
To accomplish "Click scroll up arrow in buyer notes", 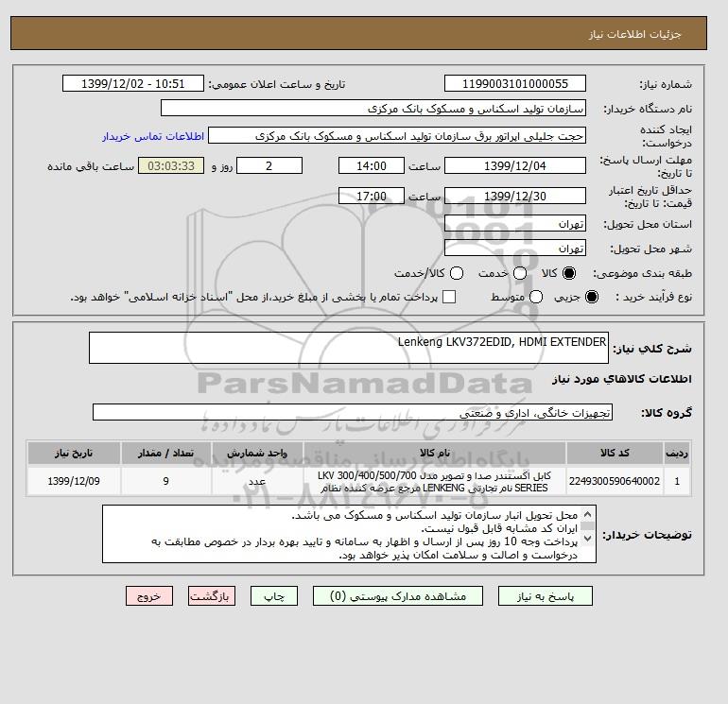I will pos(587,514).
